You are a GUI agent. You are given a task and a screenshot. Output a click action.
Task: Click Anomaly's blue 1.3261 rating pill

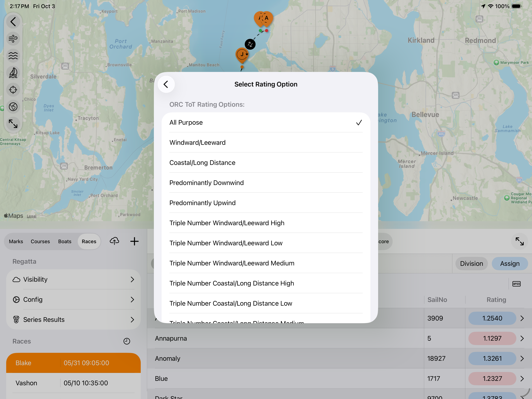pyautogui.click(x=492, y=358)
